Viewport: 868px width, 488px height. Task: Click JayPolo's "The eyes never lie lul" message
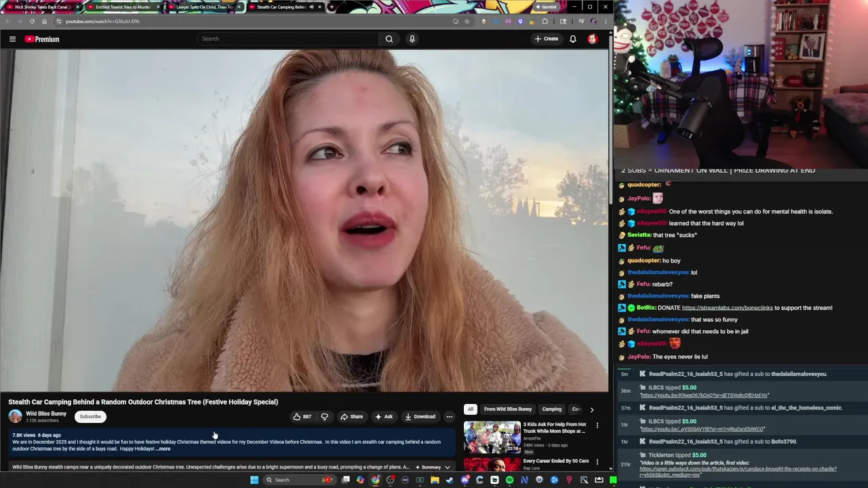pyautogui.click(x=680, y=357)
